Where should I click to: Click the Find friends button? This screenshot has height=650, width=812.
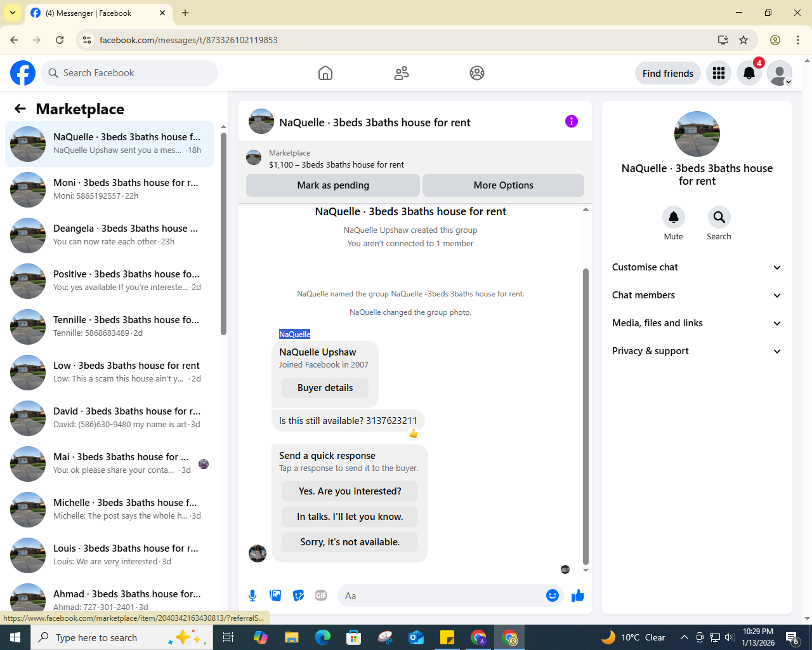tap(668, 73)
